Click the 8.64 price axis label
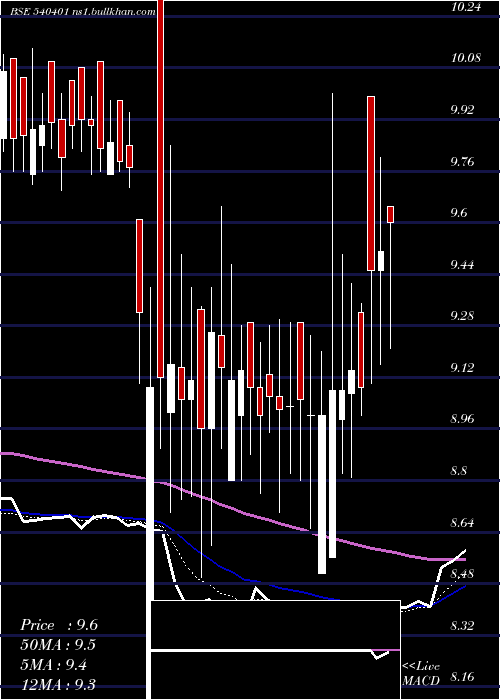Screen dimensions: 500x700 click(462, 522)
